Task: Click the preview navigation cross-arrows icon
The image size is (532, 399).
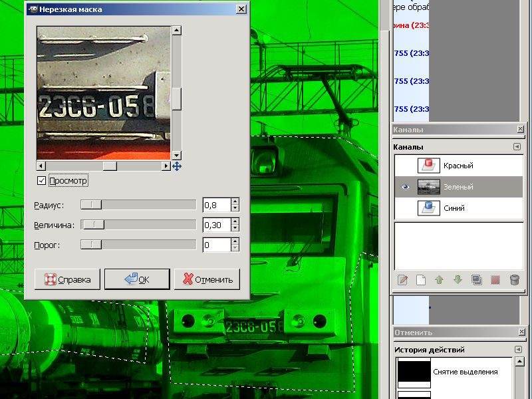Action: [x=177, y=166]
